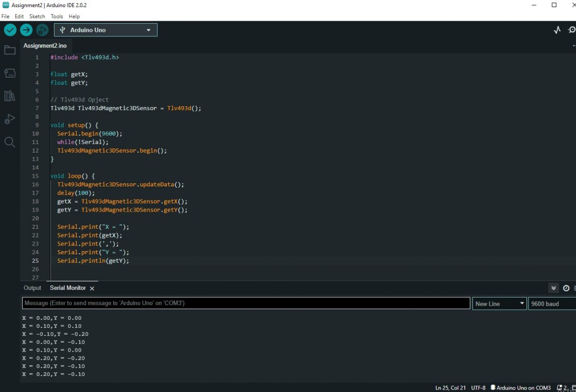576x392 pixels.
Task: Click the Serial.begin(9600); line
Action: pyautogui.click(x=89, y=134)
